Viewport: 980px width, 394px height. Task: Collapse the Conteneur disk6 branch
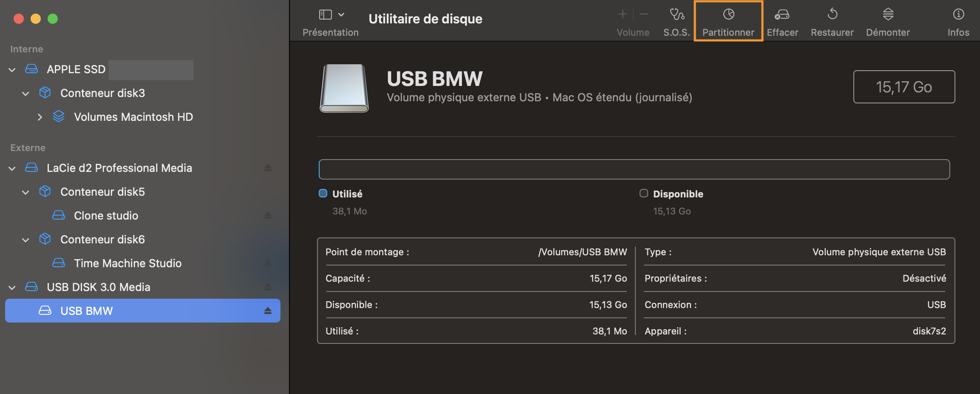point(25,240)
